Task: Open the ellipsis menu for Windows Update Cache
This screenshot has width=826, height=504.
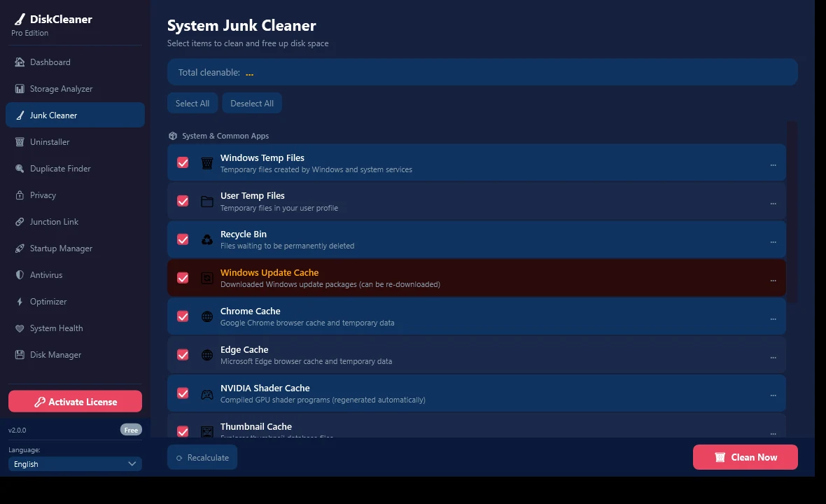Action: [773, 280]
